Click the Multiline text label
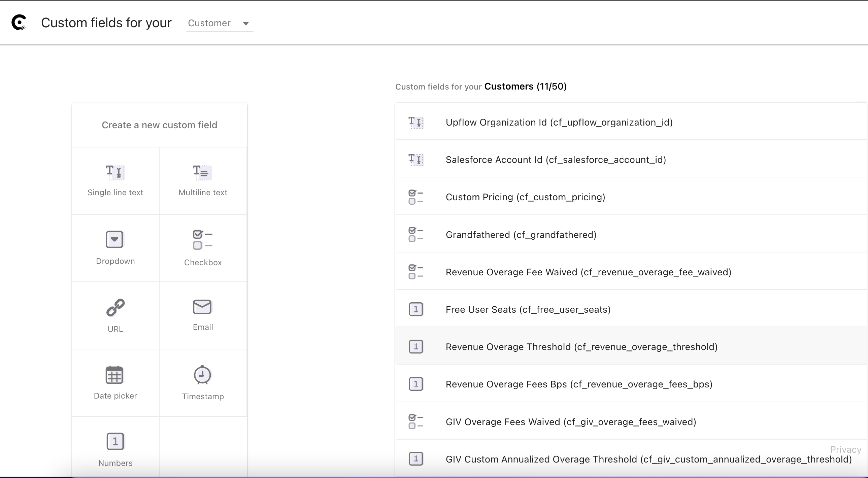The width and height of the screenshot is (868, 478). tap(203, 192)
